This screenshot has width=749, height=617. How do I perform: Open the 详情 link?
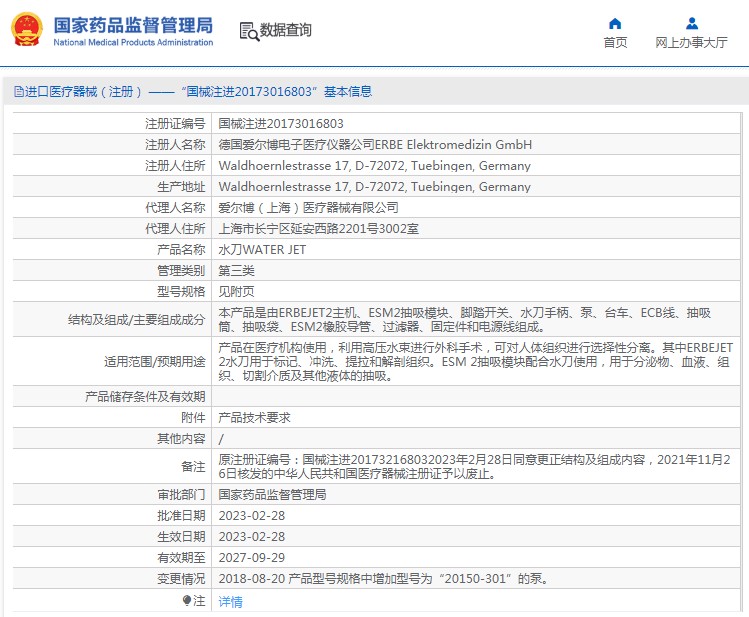(x=230, y=602)
